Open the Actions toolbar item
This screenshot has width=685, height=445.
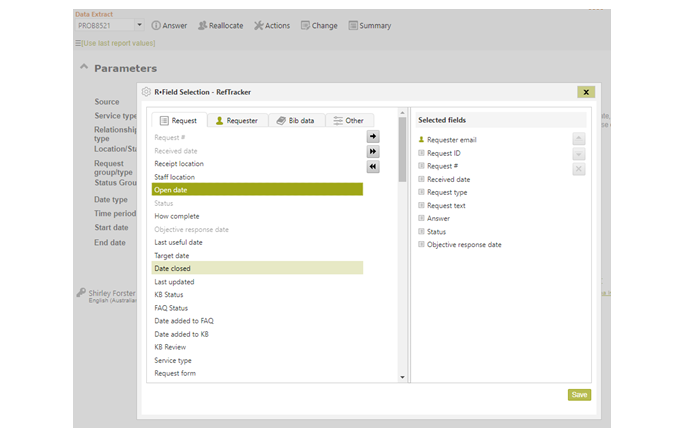pyautogui.click(x=272, y=25)
